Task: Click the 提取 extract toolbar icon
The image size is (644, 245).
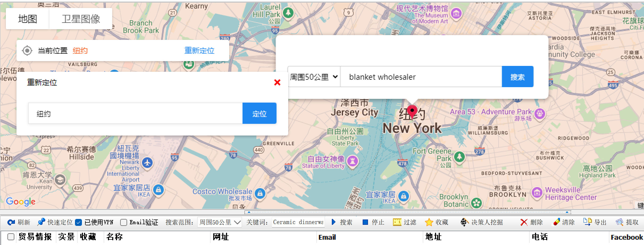Action: coord(620,222)
